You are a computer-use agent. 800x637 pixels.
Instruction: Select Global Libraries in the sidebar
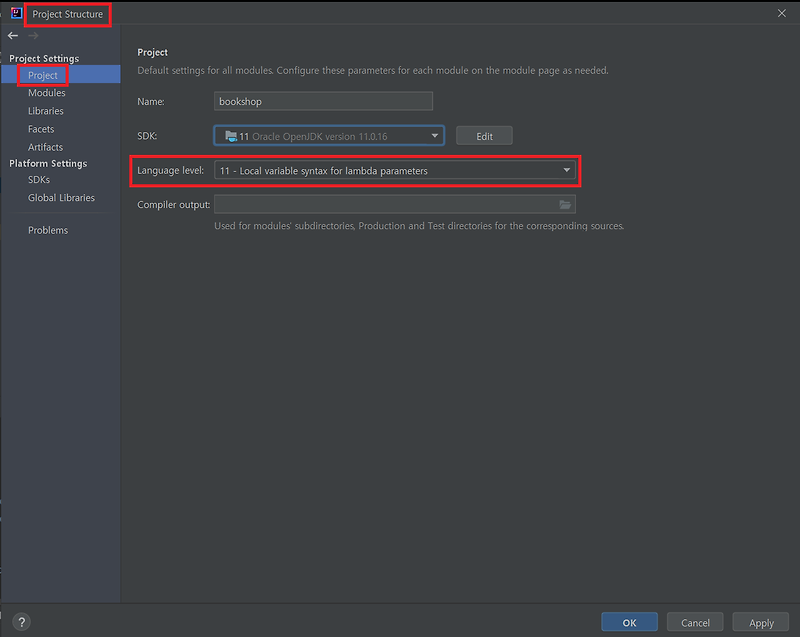62,197
